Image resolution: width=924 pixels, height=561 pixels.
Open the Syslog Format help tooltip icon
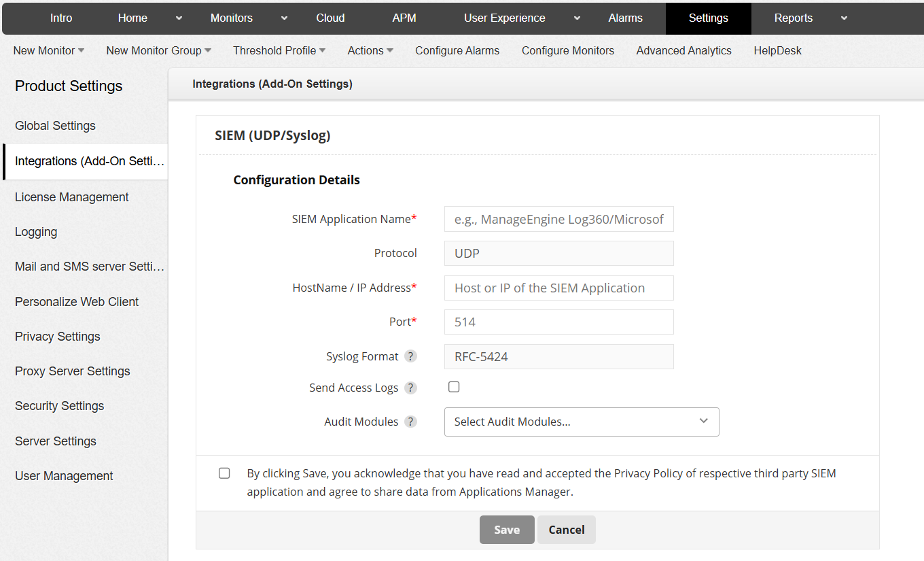pos(411,356)
